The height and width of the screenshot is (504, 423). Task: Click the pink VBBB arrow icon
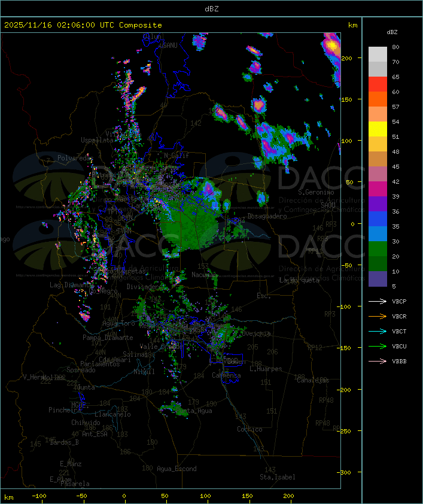378,362
